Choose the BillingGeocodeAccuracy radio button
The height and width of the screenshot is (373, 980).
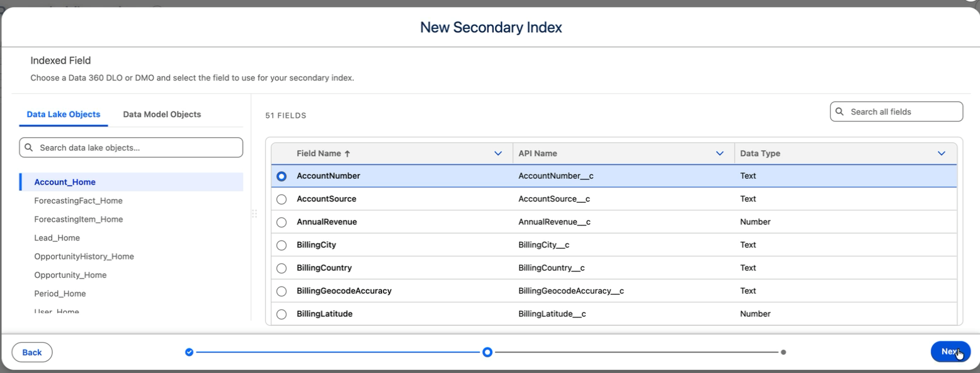(x=282, y=291)
